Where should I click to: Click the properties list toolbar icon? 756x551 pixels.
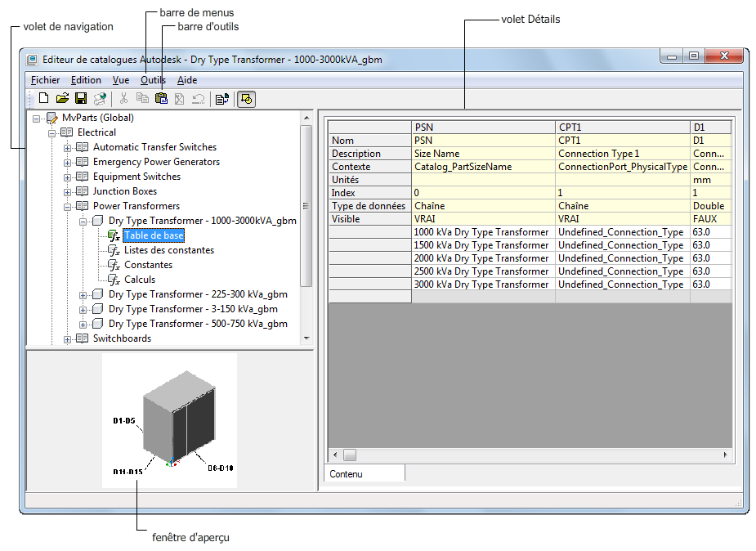(221, 99)
